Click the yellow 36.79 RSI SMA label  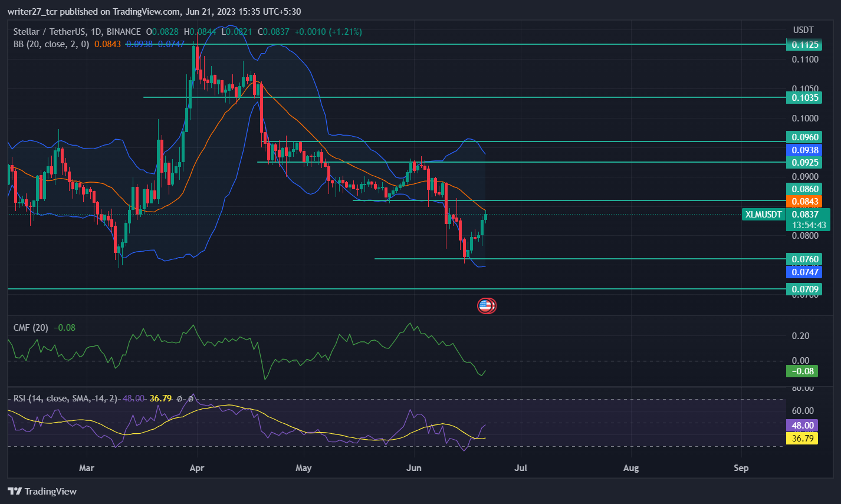[x=802, y=439]
